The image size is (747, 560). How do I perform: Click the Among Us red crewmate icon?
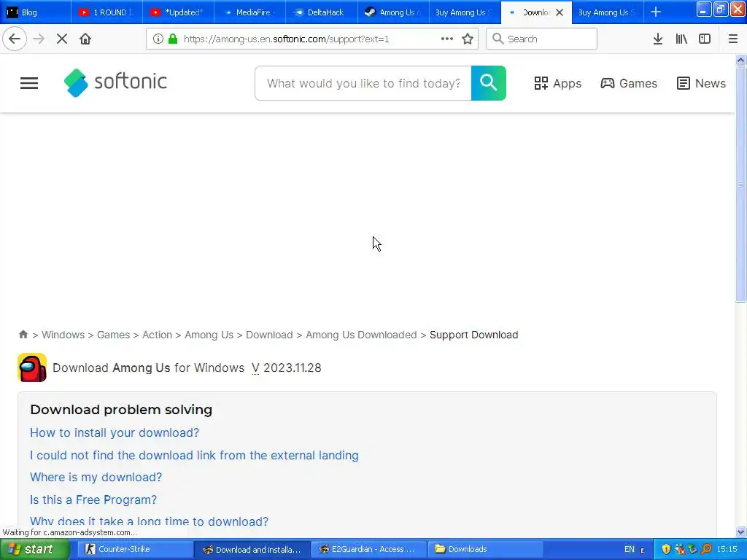(x=32, y=367)
